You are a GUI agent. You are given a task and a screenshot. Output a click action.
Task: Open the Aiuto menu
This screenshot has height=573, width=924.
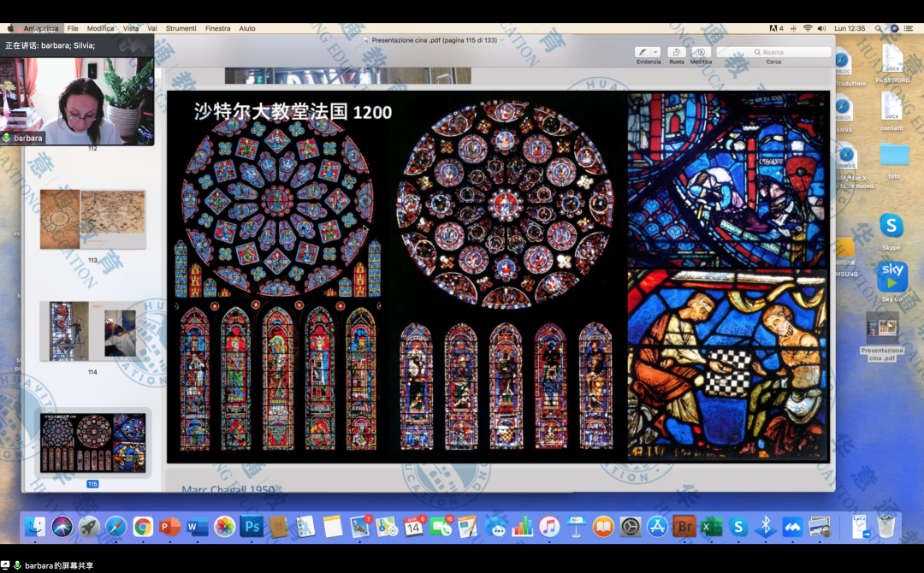(x=247, y=28)
